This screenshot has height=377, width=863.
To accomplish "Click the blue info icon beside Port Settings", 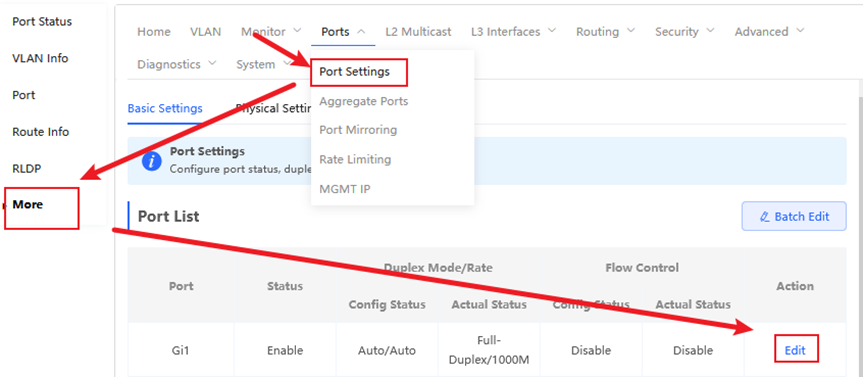I will [x=152, y=161].
